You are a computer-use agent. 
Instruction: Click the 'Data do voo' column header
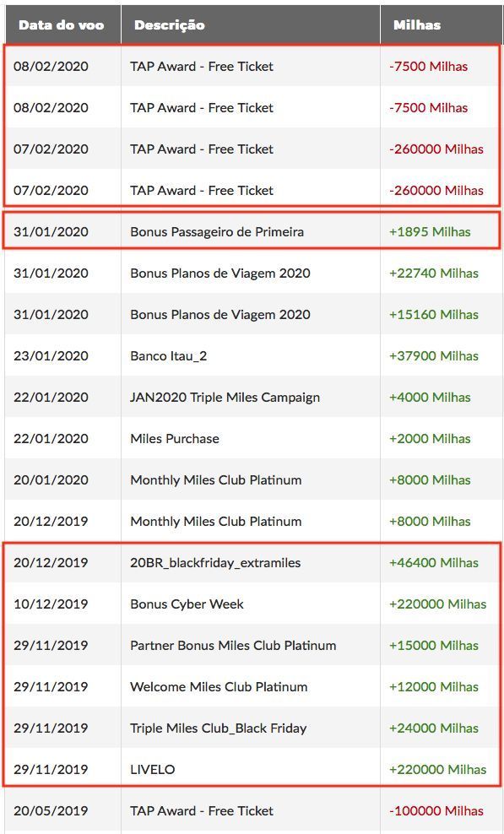tap(61, 25)
